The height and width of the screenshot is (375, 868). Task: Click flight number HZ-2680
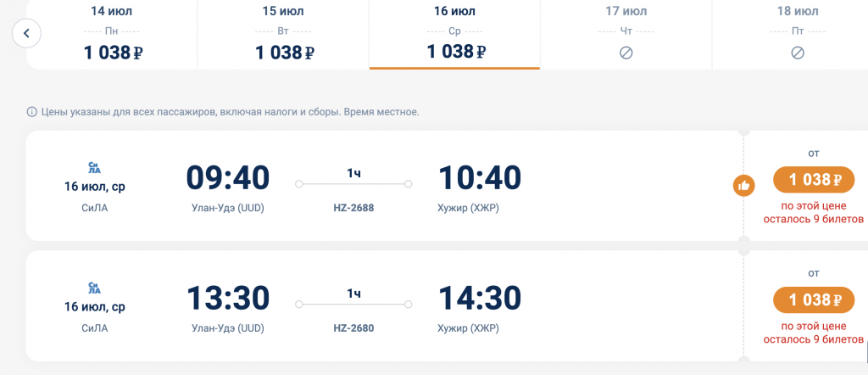pos(353,328)
